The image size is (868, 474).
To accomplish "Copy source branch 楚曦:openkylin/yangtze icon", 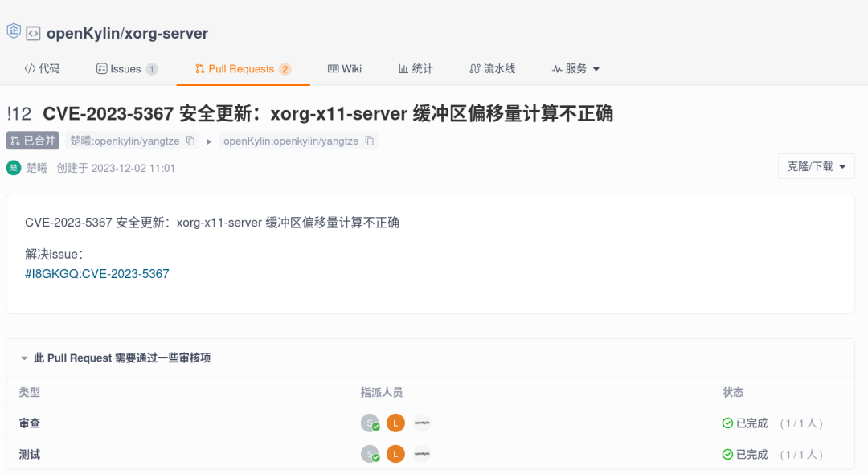I will coord(190,141).
